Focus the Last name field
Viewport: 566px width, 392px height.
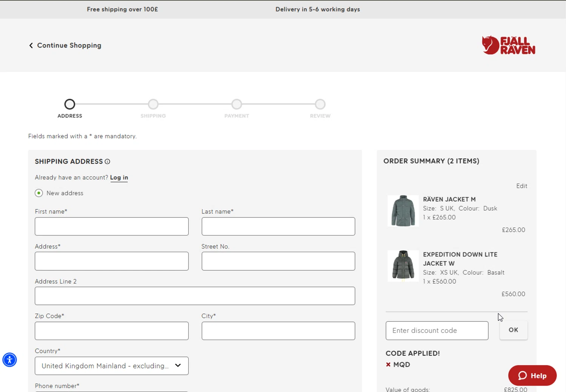pyautogui.click(x=278, y=227)
